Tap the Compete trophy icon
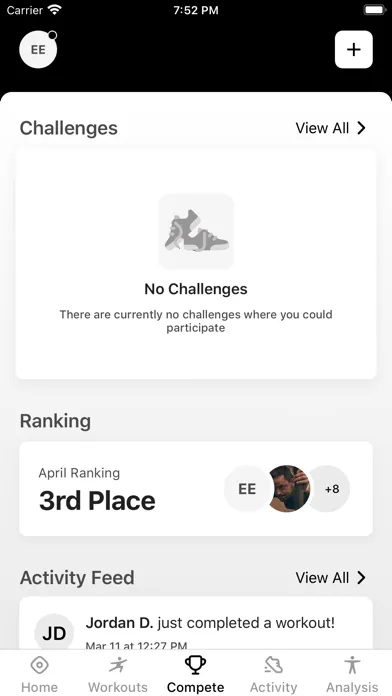Viewport: 392px width, 696px height. tap(195, 665)
